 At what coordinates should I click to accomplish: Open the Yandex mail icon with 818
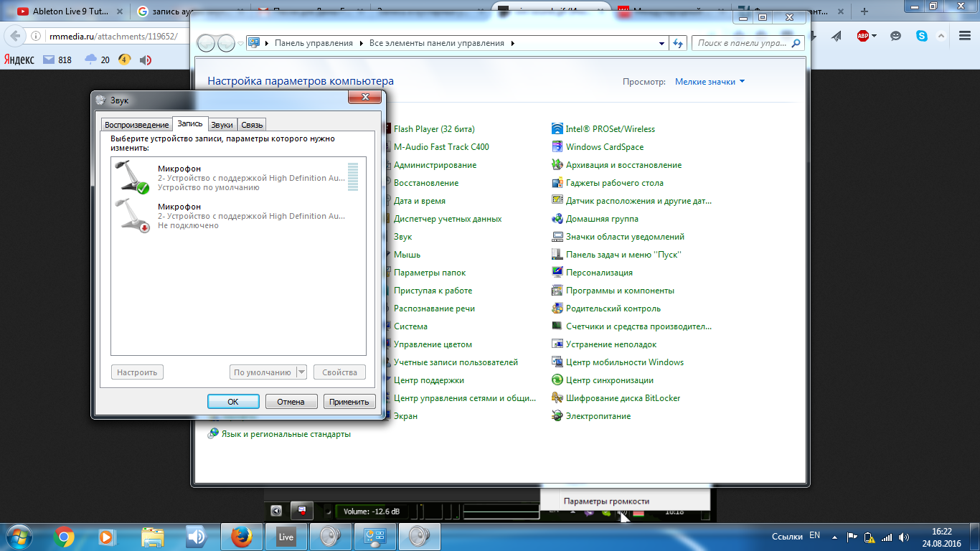point(49,60)
